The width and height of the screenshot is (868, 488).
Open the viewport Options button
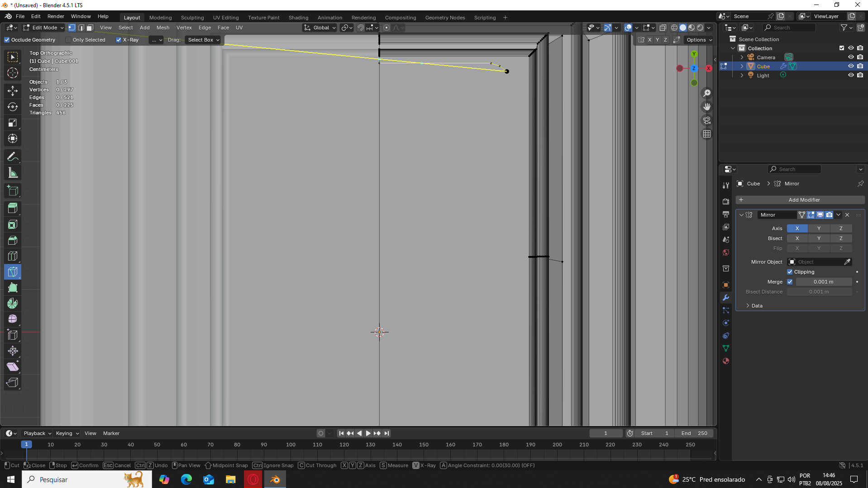(699, 40)
